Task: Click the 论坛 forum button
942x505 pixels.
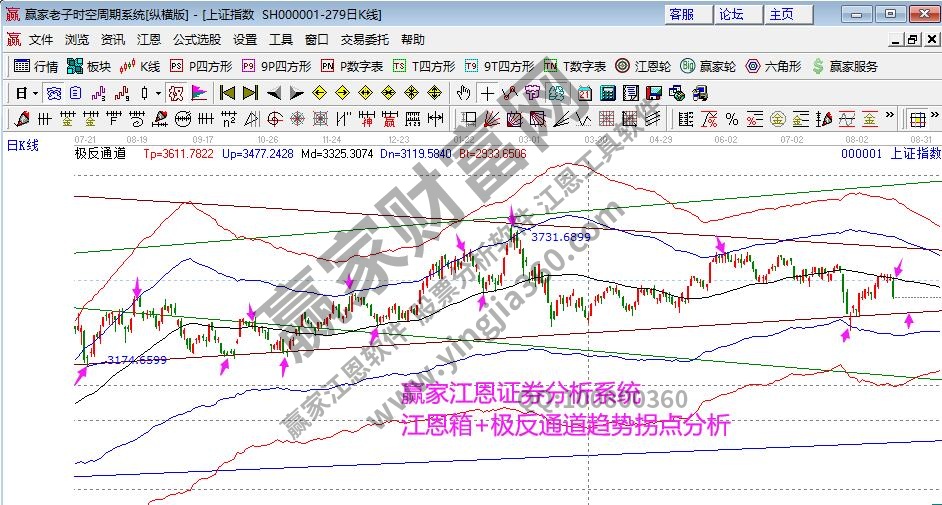Action: tap(731, 14)
